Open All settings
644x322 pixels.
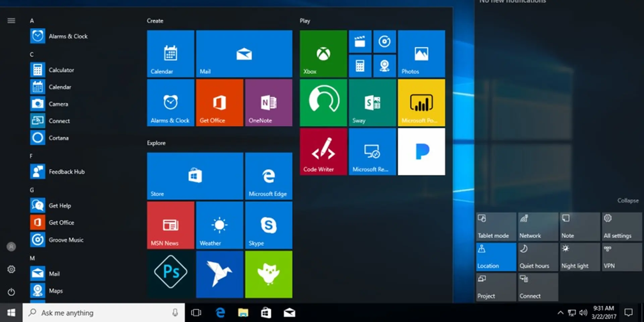pos(621,227)
